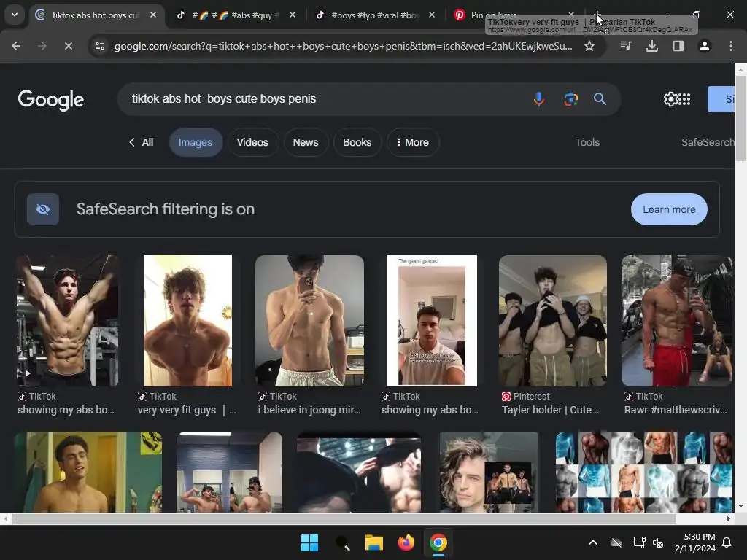Close the '#abs #guy' tab
The width and height of the screenshot is (747, 560).
click(x=293, y=15)
